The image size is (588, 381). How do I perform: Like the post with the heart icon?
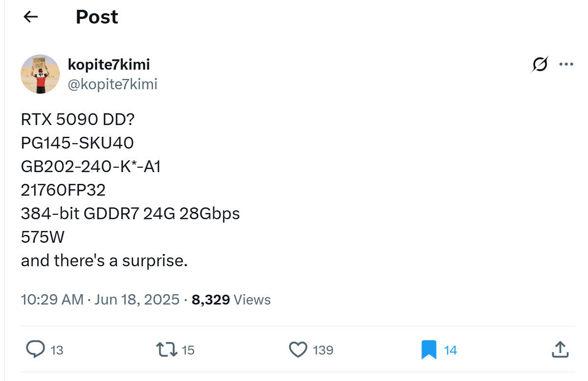click(x=298, y=350)
